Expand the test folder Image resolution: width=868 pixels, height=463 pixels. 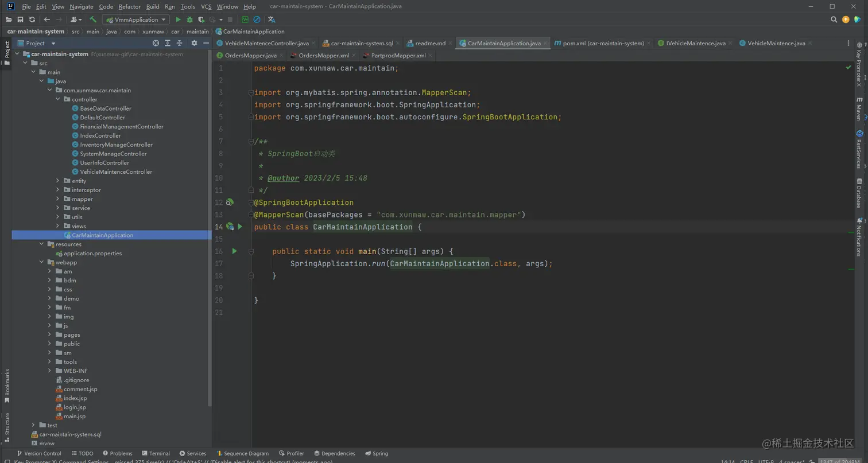tap(34, 425)
